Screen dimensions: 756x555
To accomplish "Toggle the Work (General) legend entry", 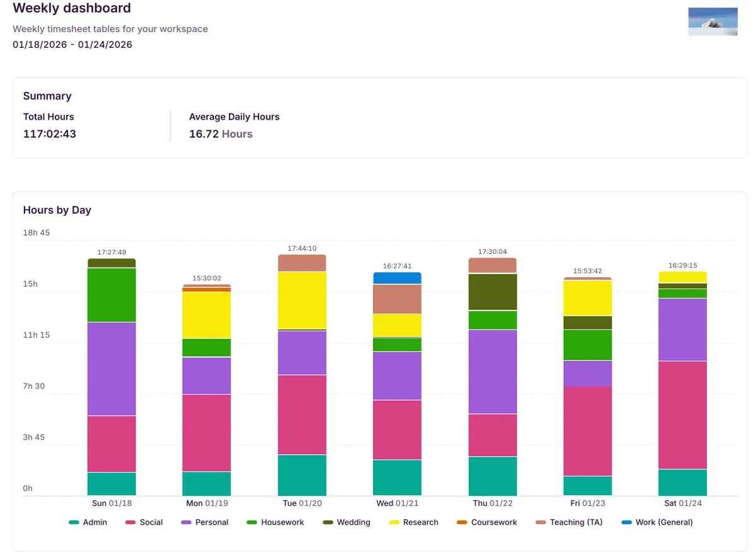I will [657, 522].
